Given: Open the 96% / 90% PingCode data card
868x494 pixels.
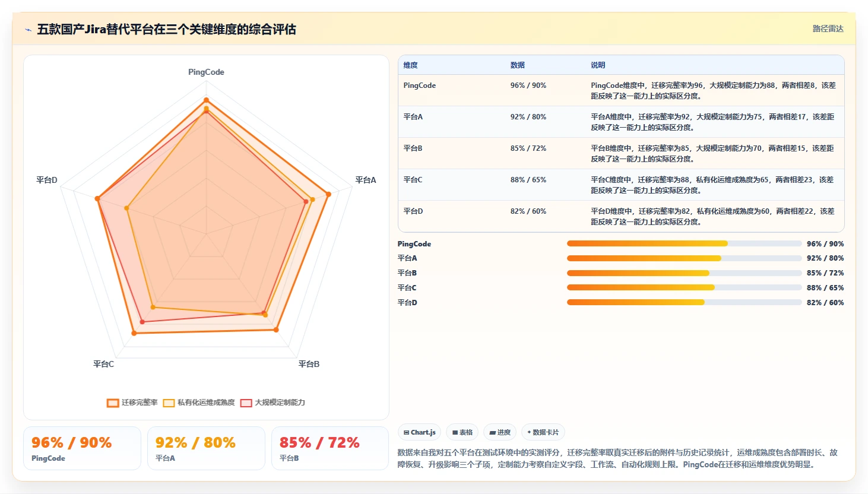Looking at the screenshot, I should tap(83, 448).
